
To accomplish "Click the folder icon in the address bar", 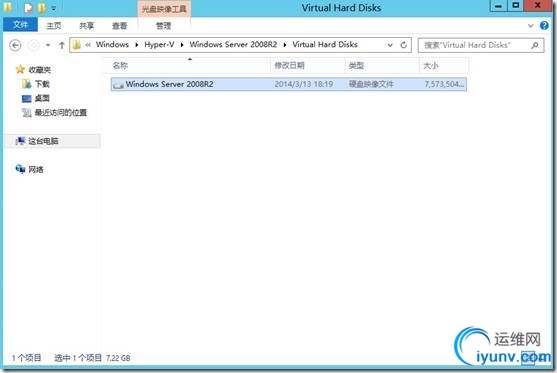I will [76, 45].
